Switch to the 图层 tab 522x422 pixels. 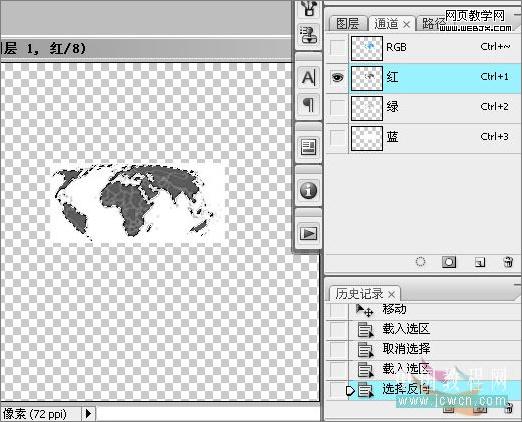[x=347, y=24]
